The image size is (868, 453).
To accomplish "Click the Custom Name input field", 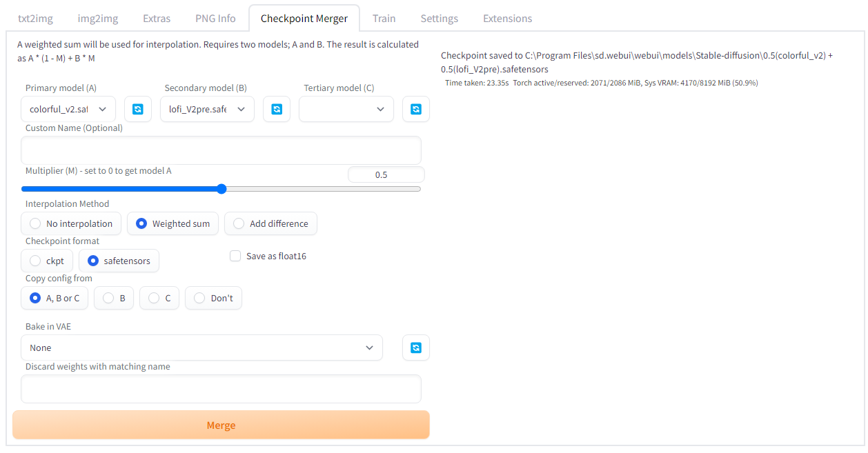I will 221,150.
